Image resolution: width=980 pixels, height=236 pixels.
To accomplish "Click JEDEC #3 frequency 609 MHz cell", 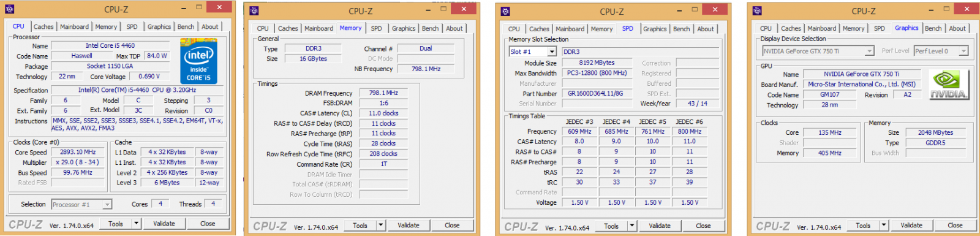I will [x=579, y=131].
